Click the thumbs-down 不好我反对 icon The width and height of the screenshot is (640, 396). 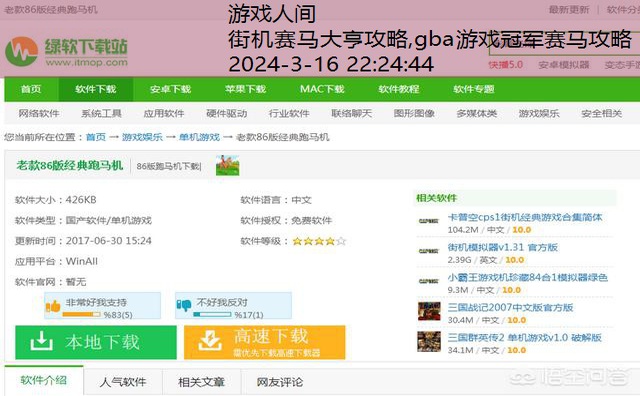(x=184, y=305)
